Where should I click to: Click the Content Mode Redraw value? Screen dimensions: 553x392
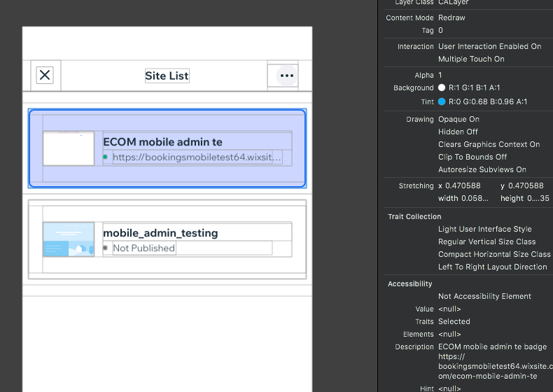451,17
